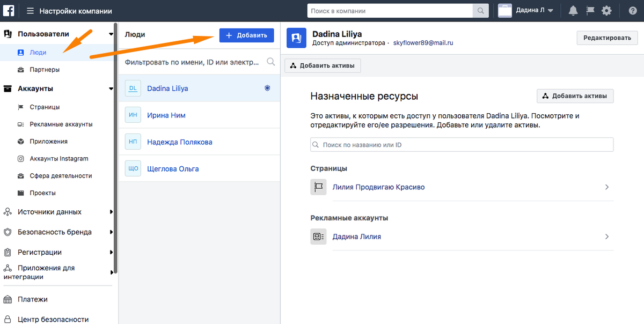
Task: Expand Регистрации section arrow
Action: pos(111,252)
